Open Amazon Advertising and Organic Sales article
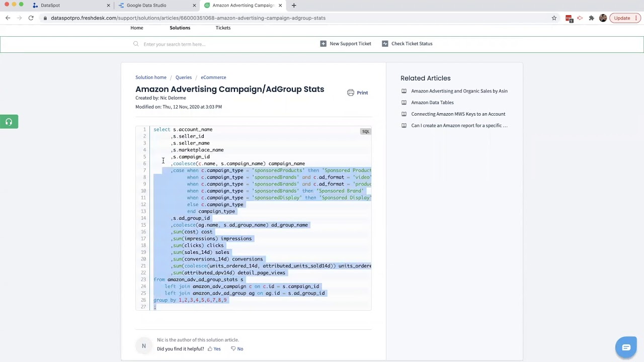 [459, 91]
